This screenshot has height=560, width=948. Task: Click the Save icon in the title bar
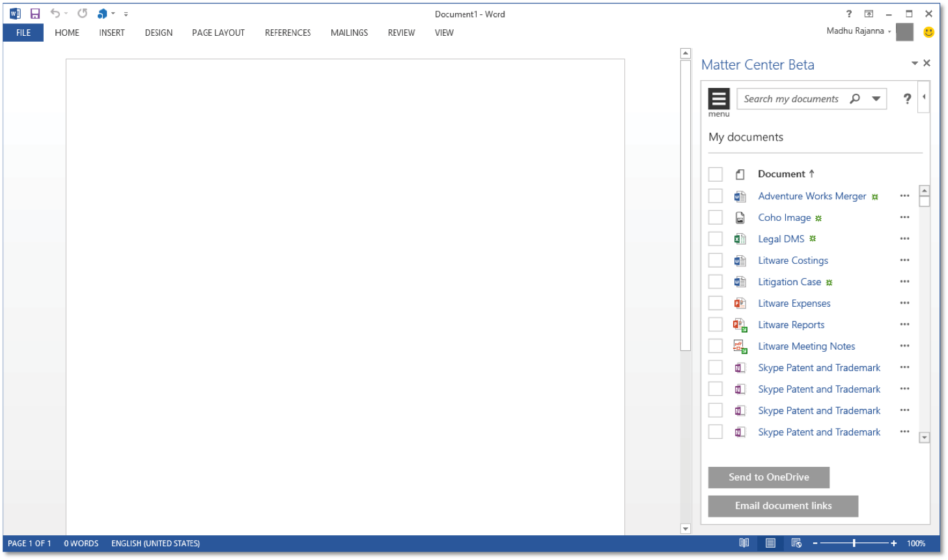[35, 14]
